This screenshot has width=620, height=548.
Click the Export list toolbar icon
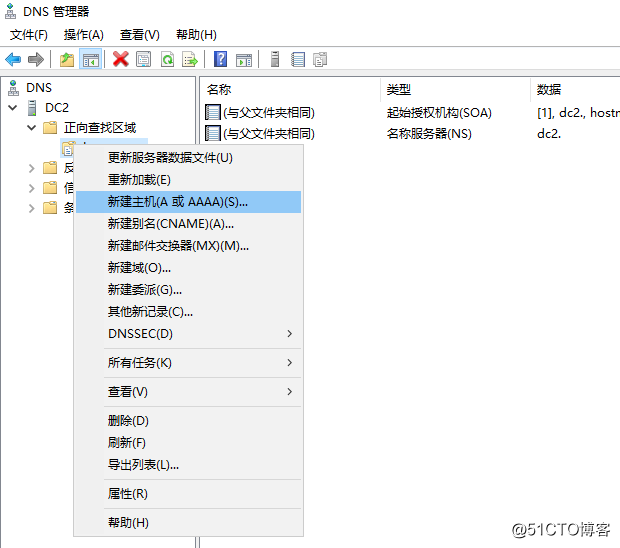tap(190, 60)
